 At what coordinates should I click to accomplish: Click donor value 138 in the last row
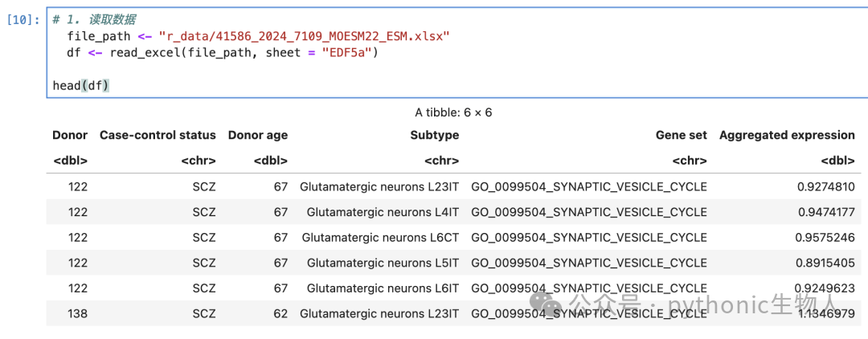78,314
